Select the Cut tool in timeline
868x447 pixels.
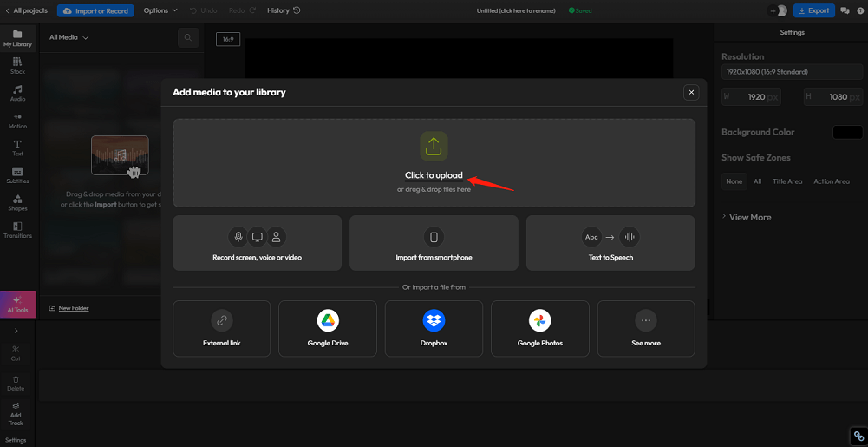[x=16, y=353]
